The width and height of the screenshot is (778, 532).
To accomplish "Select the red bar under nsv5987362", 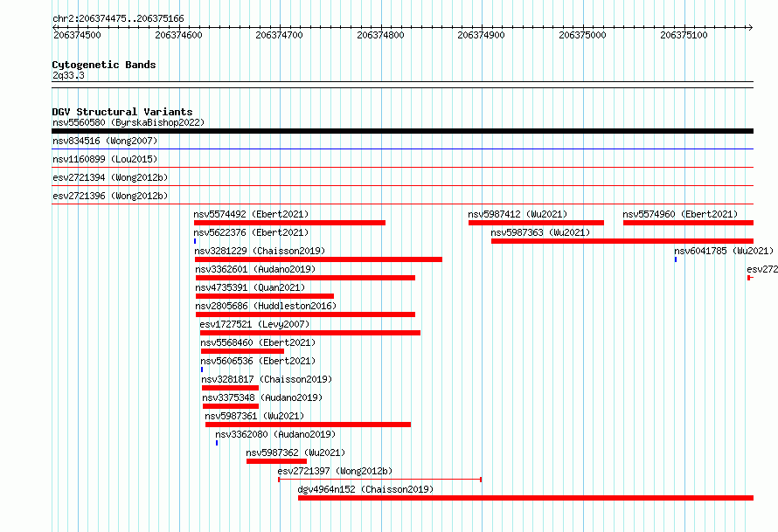I will pos(276,461).
